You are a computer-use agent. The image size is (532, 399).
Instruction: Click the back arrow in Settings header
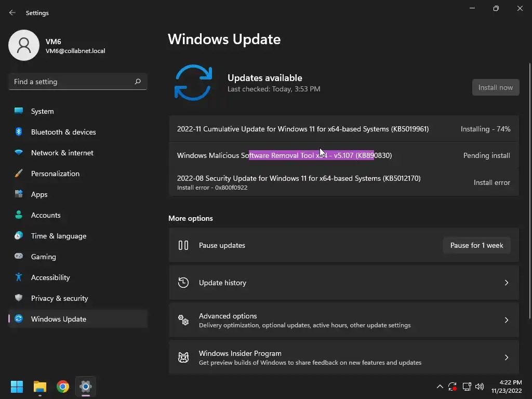(x=12, y=12)
